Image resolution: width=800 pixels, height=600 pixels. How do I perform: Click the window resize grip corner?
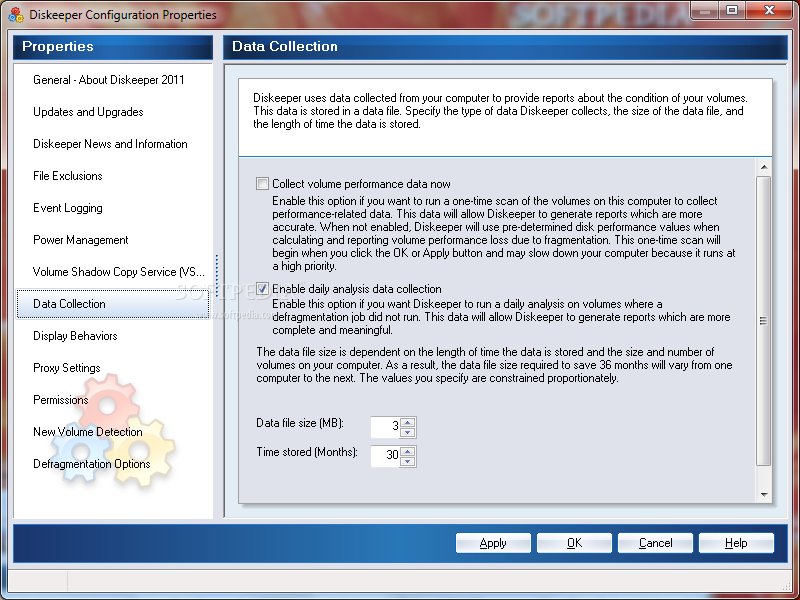(786, 586)
